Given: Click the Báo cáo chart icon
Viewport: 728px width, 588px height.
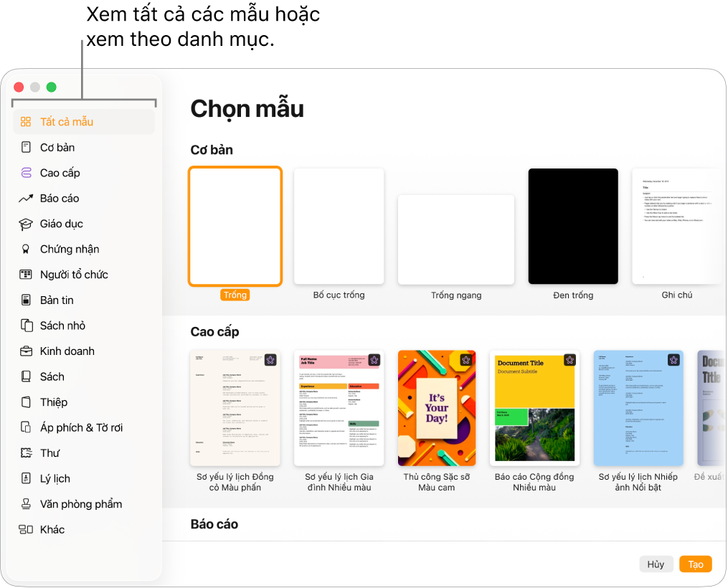Looking at the screenshot, I should pyautogui.click(x=26, y=199).
